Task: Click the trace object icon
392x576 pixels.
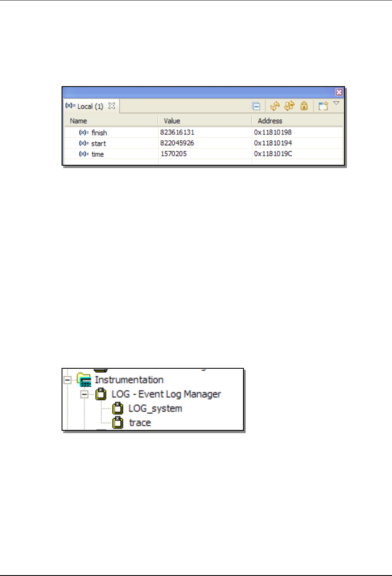Action: pos(118,423)
